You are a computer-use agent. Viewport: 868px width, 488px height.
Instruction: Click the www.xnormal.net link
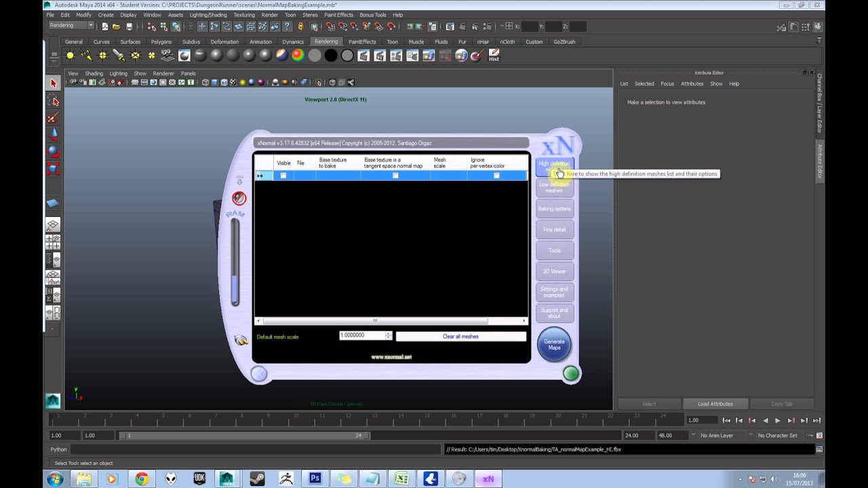coord(391,357)
